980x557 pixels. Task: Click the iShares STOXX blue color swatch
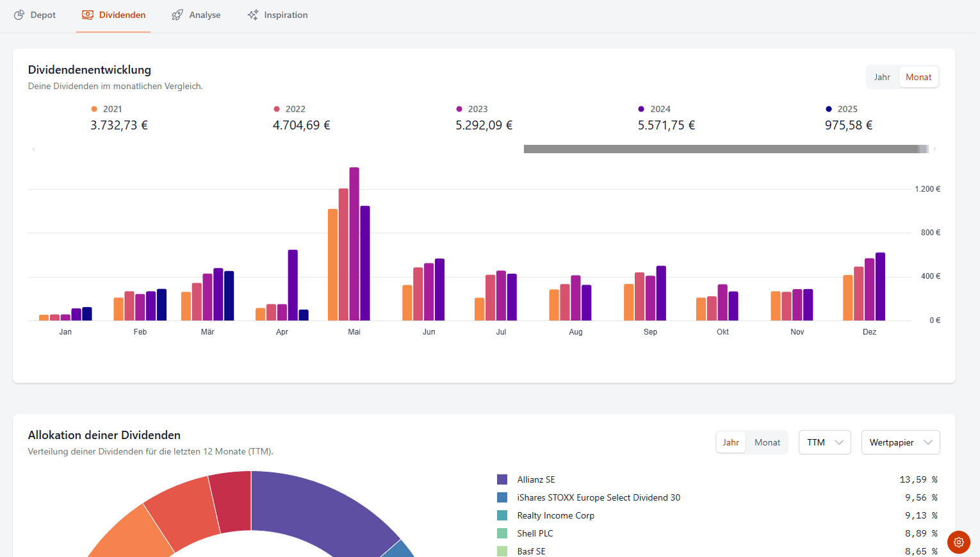tap(502, 497)
